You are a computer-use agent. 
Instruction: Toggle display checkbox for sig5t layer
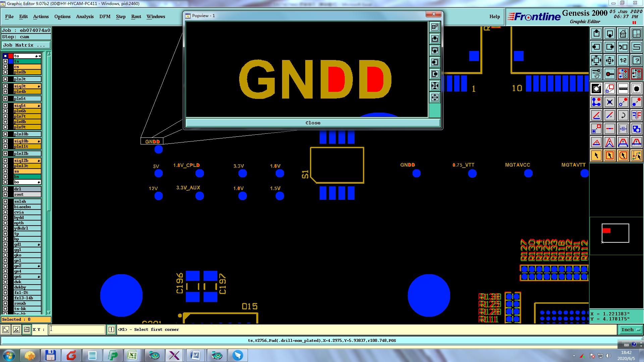[5, 106]
